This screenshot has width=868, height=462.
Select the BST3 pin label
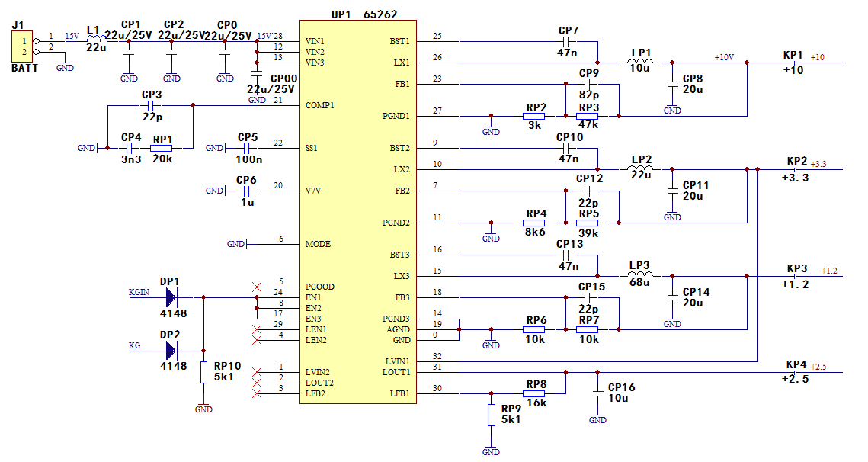399,255
